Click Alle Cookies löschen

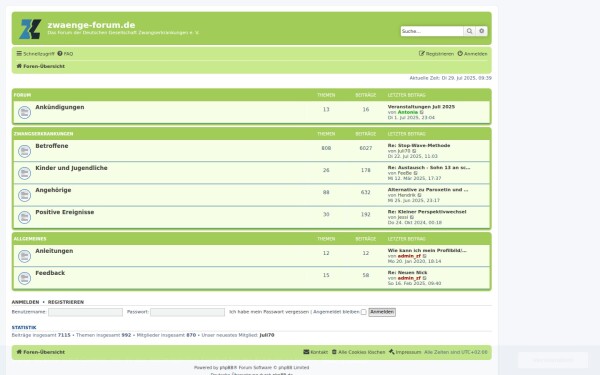click(358, 352)
